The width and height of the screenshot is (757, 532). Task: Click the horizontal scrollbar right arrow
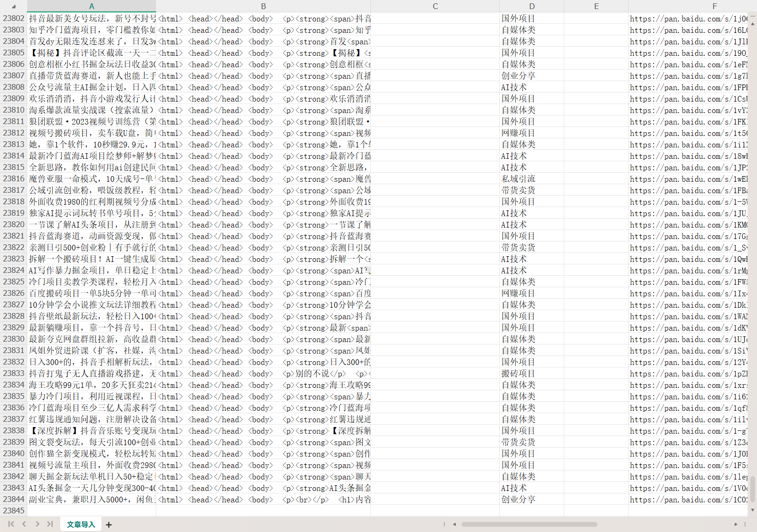click(x=736, y=524)
